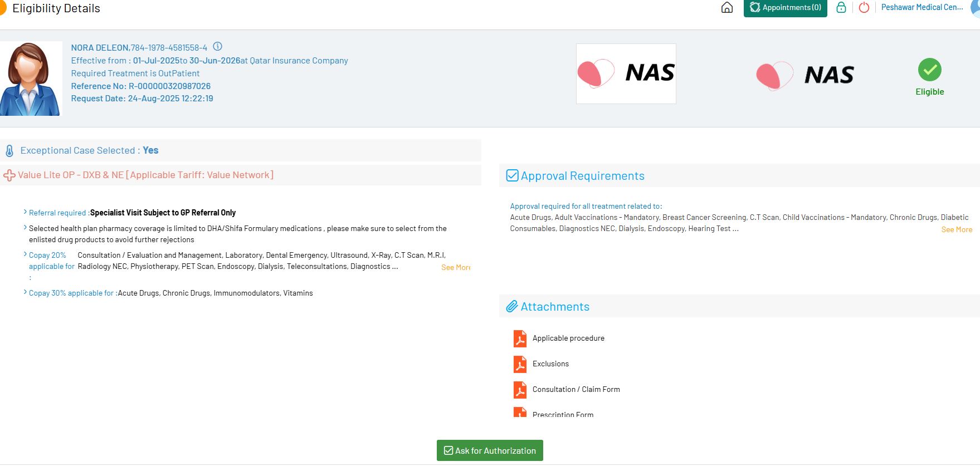Viewport: 980px width, 476px height.
Task: Open the Exclusions PDF icon
Action: tap(520, 364)
